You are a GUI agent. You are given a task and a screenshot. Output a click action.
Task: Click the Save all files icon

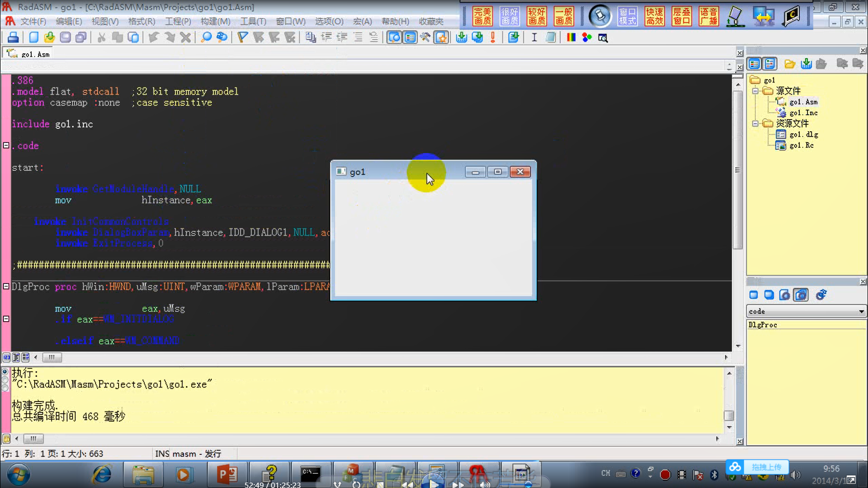click(81, 38)
